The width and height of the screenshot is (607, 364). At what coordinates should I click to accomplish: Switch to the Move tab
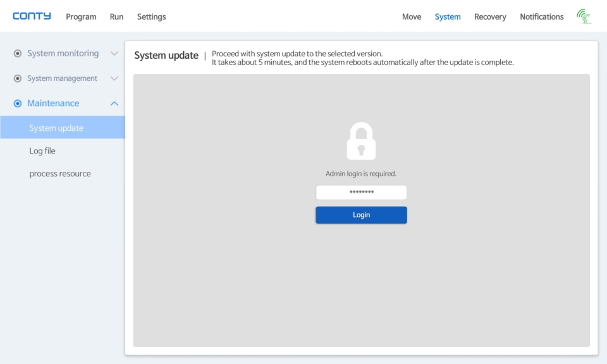[x=412, y=16]
